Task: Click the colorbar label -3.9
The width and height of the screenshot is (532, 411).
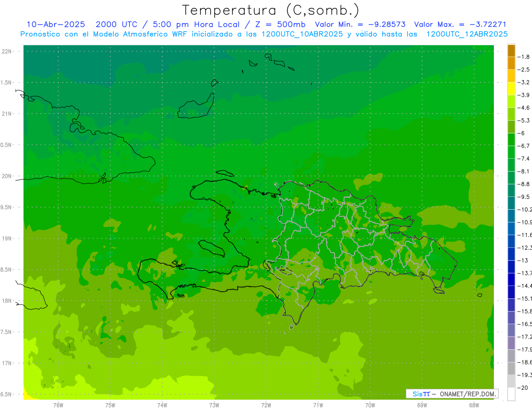Action: 524,95
